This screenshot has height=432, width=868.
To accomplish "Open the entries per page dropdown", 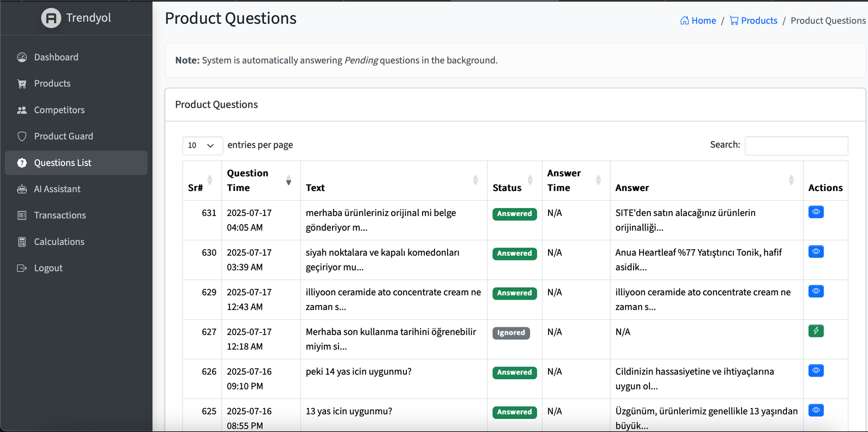I will coord(202,145).
